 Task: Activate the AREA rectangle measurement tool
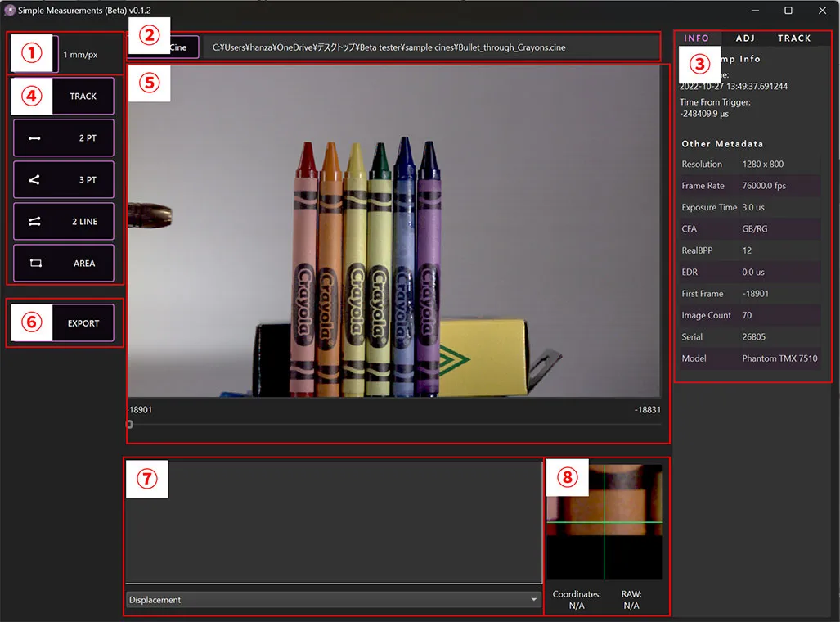point(64,264)
